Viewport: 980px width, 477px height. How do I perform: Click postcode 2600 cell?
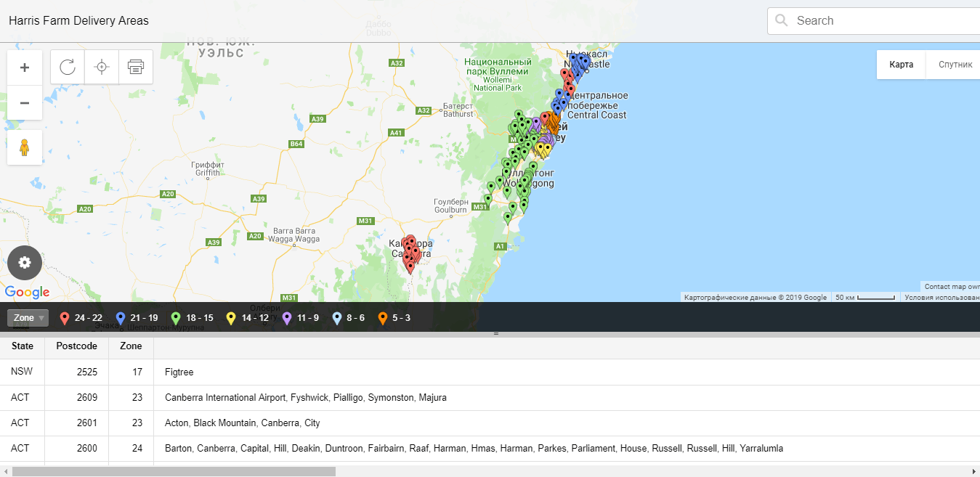pos(76,449)
